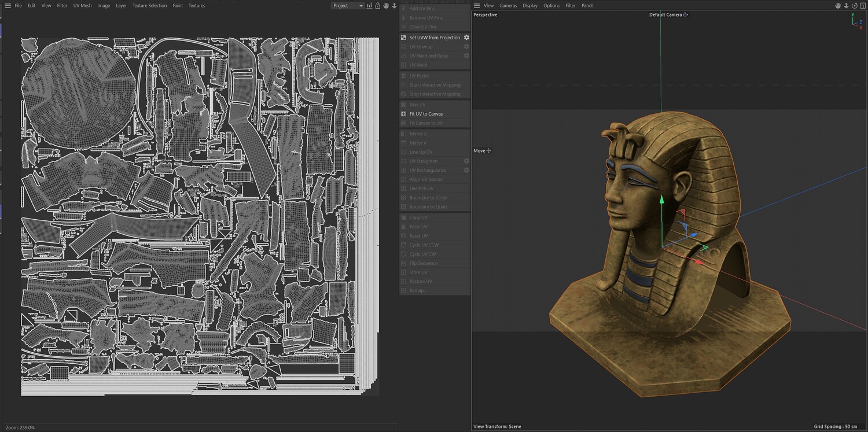This screenshot has width=868, height=432.
Task: Click the Default Camera icon in viewport
Action: point(686,15)
